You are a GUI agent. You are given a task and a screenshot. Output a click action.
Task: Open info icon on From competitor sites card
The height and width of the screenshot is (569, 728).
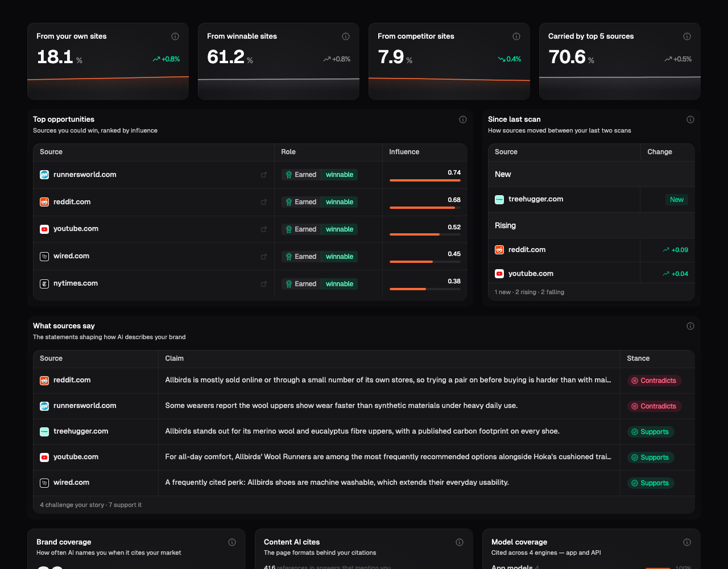click(x=516, y=36)
